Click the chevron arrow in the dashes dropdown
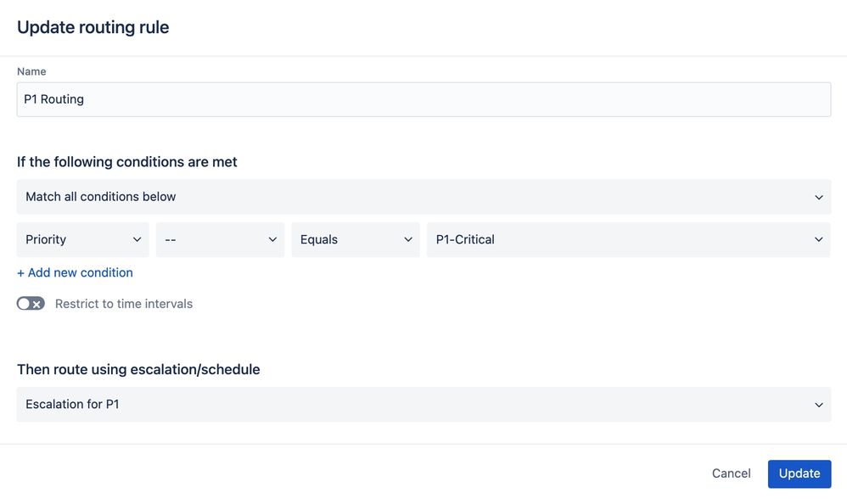 (272, 240)
